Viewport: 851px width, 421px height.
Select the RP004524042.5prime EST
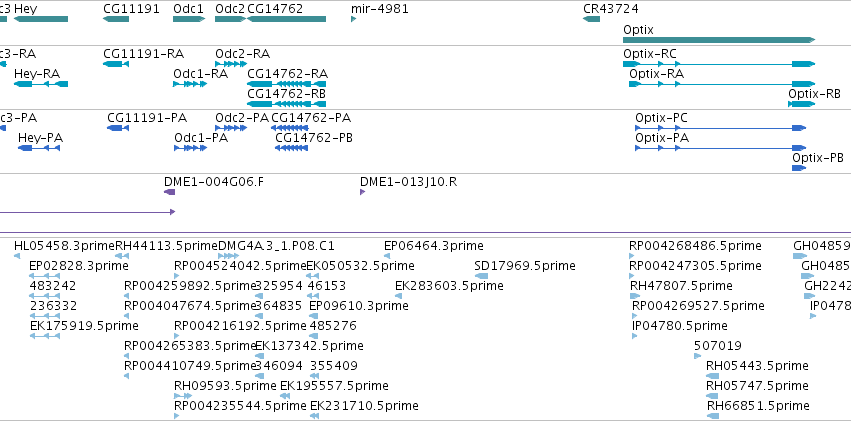176,276
